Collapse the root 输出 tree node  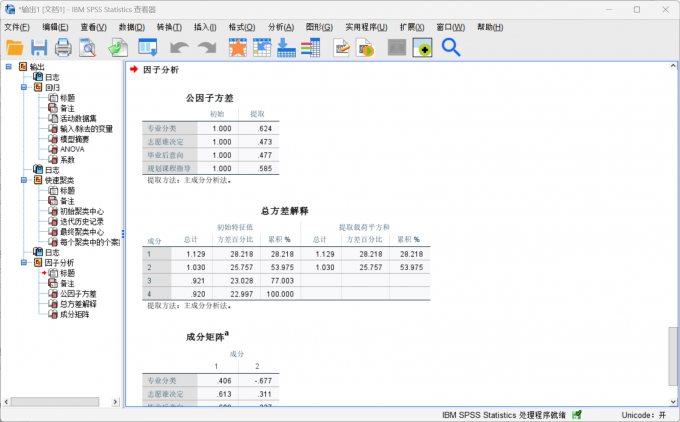point(9,67)
